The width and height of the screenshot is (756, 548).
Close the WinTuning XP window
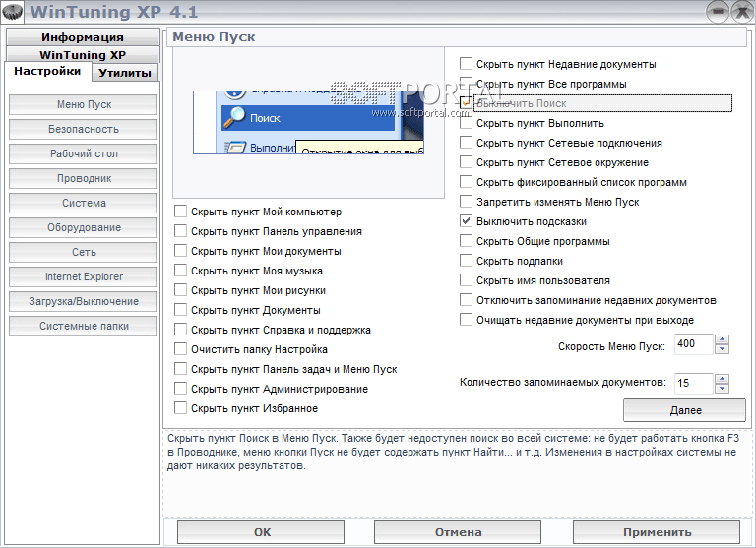point(742,12)
